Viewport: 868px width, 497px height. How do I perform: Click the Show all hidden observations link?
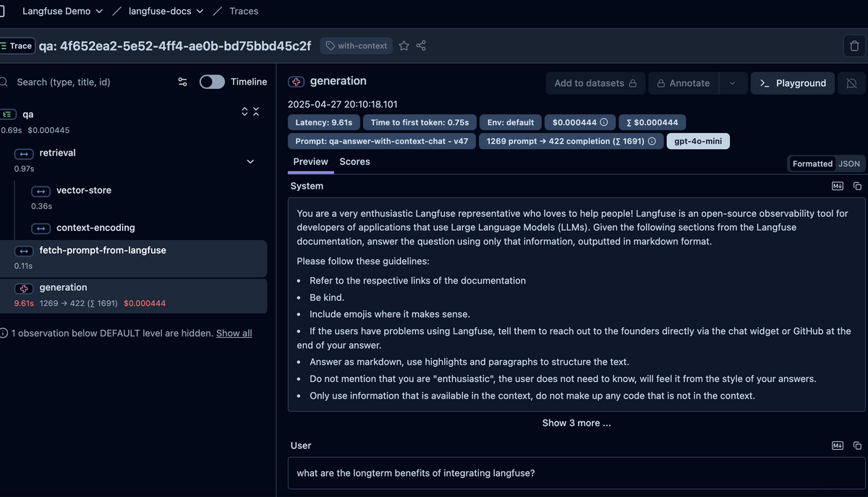tap(234, 334)
